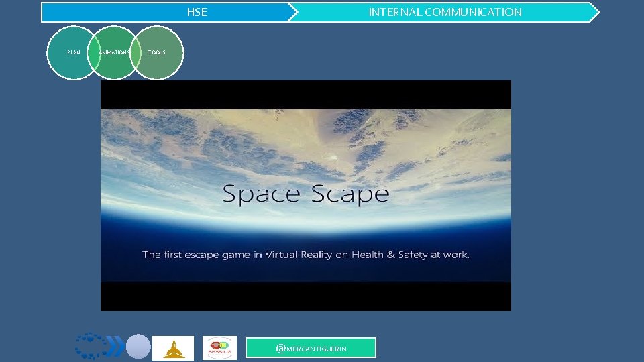This screenshot has width=644, height=362.
Task: Click the blue dotted ring icon
Action: (91, 346)
